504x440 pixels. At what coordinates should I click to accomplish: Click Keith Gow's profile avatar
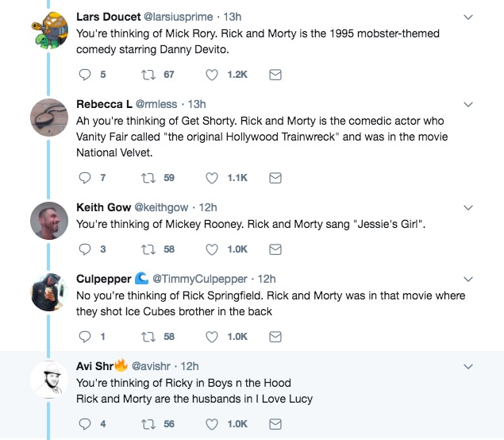(x=48, y=222)
